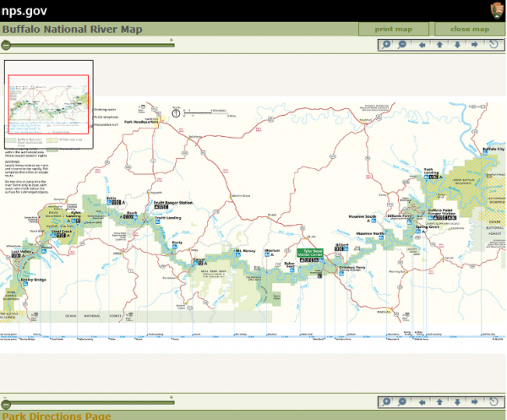Viewport: 507px width, 420px height.
Task: Pan right with the bottom toolbar arrow
Action: 474,402
